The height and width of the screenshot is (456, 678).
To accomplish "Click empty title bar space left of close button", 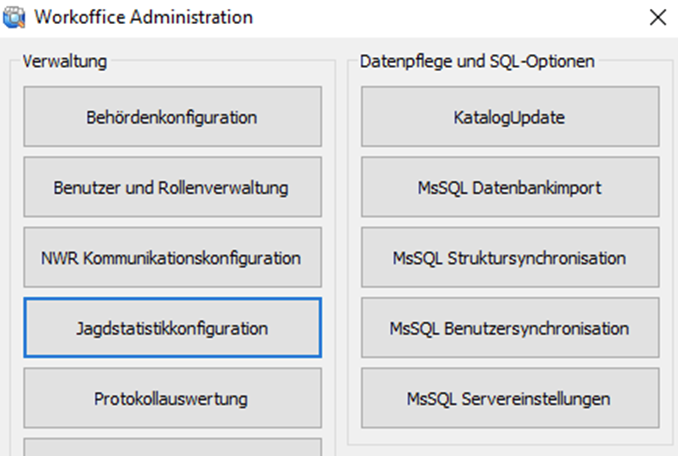I will pos(450,17).
